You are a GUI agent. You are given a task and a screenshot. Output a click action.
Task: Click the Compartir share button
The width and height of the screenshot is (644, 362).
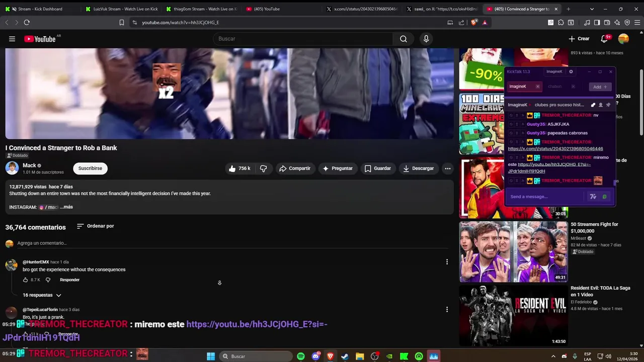pos(295,168)
